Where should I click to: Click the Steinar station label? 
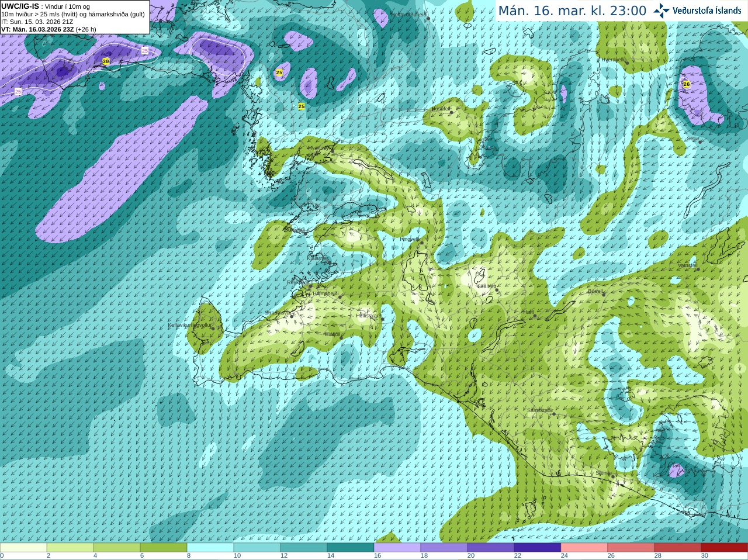pyautogui.click(x=604, y=473)
